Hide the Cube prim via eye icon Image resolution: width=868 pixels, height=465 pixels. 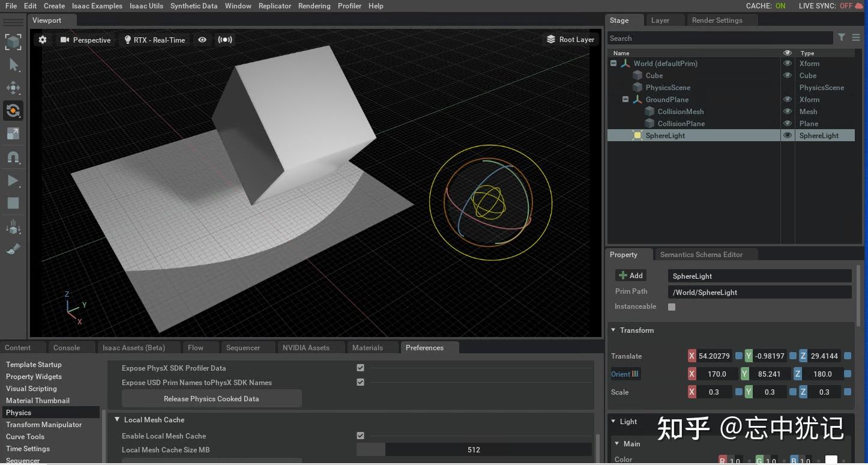click(x=788, y=75)
